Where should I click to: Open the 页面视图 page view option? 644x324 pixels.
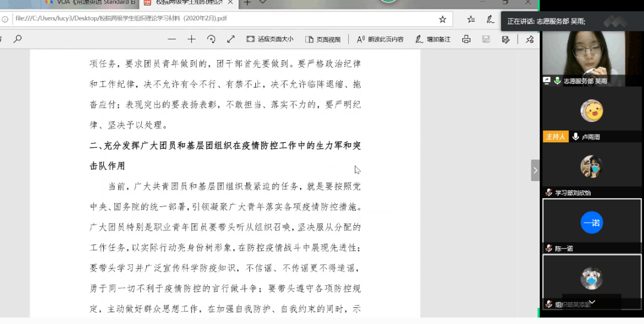[323, 39]
